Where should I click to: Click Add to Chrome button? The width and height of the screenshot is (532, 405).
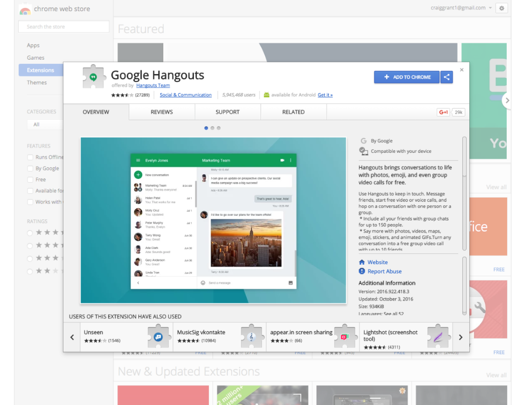point(406,77)
